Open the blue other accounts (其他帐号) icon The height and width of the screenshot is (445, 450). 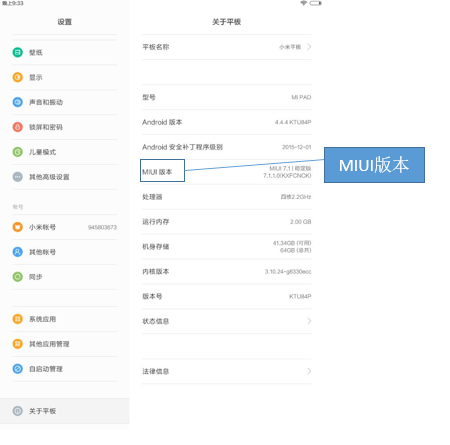18,252
